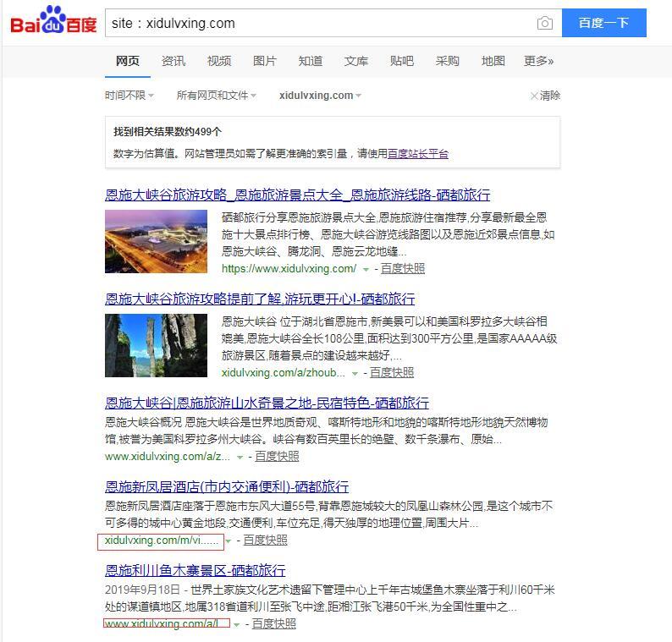Click 清除 to clear filters
This screenshot has height=642, width=672.
[x=545, y=95]
